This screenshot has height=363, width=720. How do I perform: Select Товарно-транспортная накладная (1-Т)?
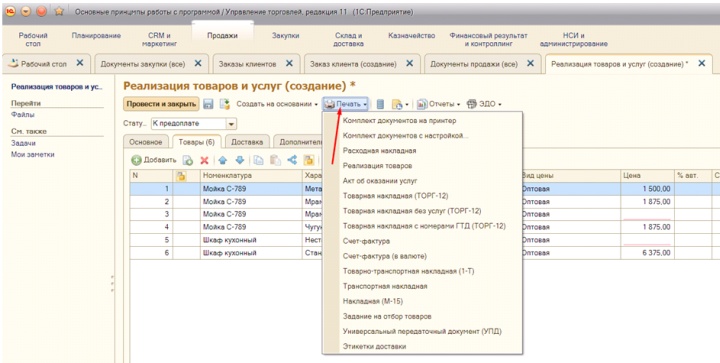click(x=409, y=271)
